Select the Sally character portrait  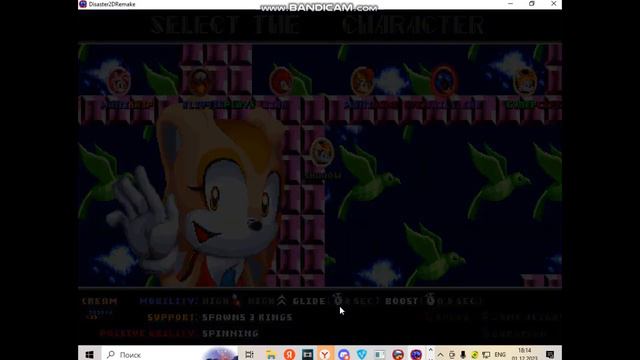click(x=362, y=81)
